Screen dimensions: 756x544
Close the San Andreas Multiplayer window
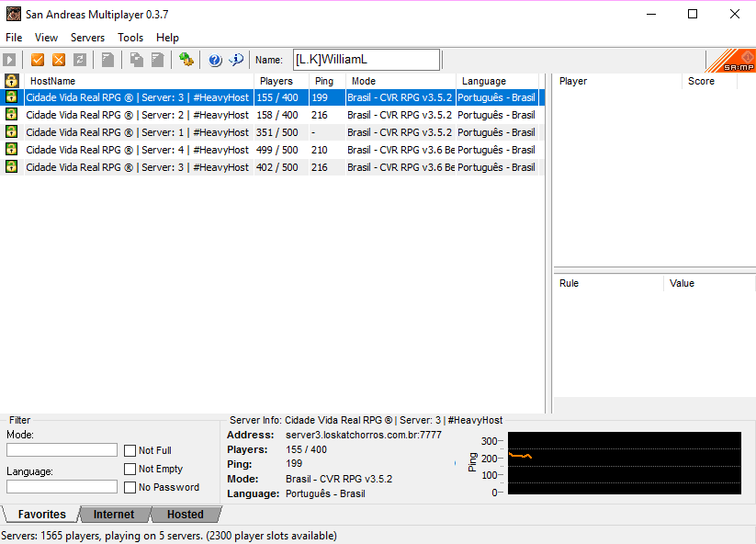734,14
